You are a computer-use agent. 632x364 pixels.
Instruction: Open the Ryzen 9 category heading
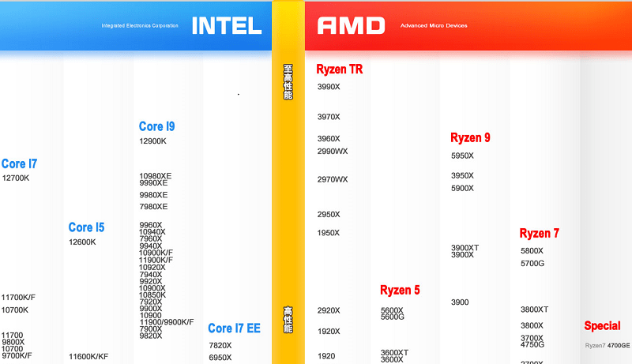[x=470, y=138]
